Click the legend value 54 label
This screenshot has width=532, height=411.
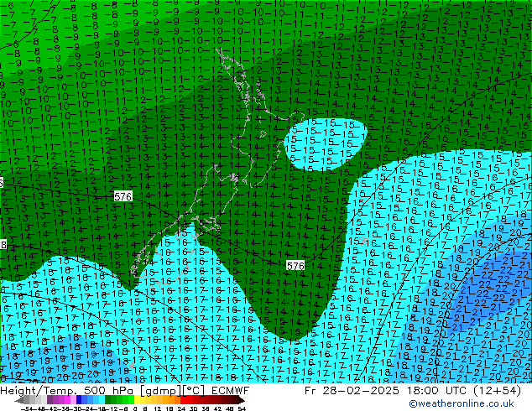241,408
